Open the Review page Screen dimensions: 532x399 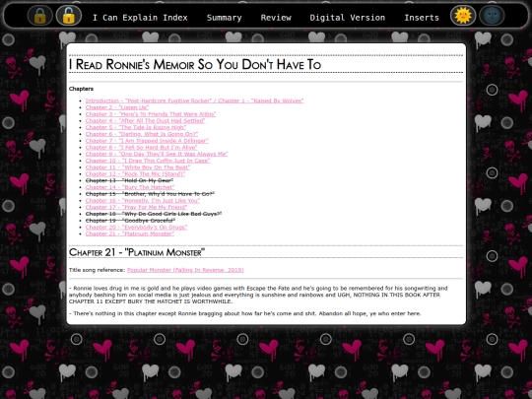[x=276, y=18]
